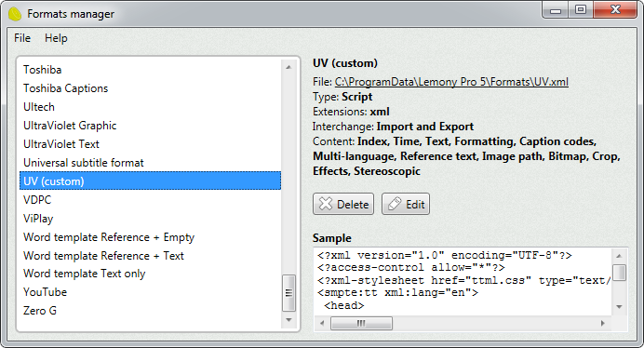
Task: Select UltraViolet Text format
Action: (151, 144)
